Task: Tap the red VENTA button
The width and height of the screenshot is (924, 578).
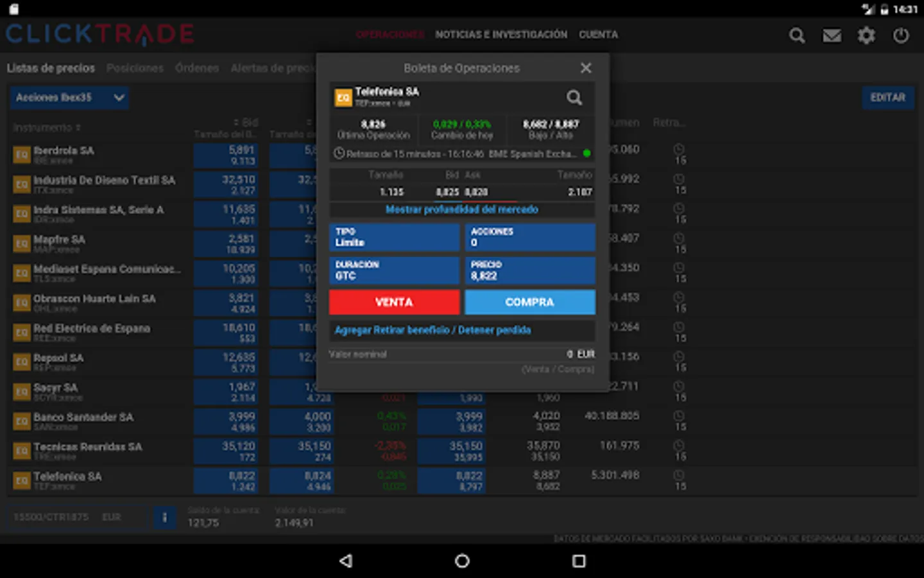Action: (x=395, y=302)
